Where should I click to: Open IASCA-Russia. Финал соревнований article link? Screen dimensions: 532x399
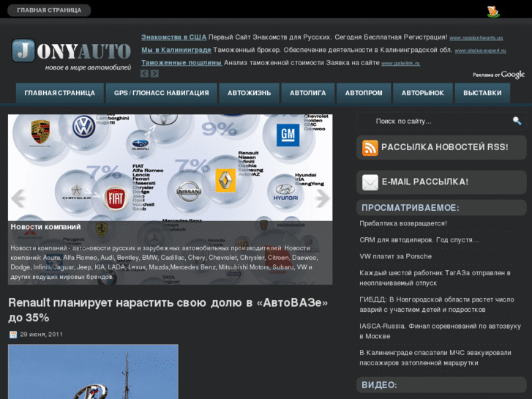point(440,331)
